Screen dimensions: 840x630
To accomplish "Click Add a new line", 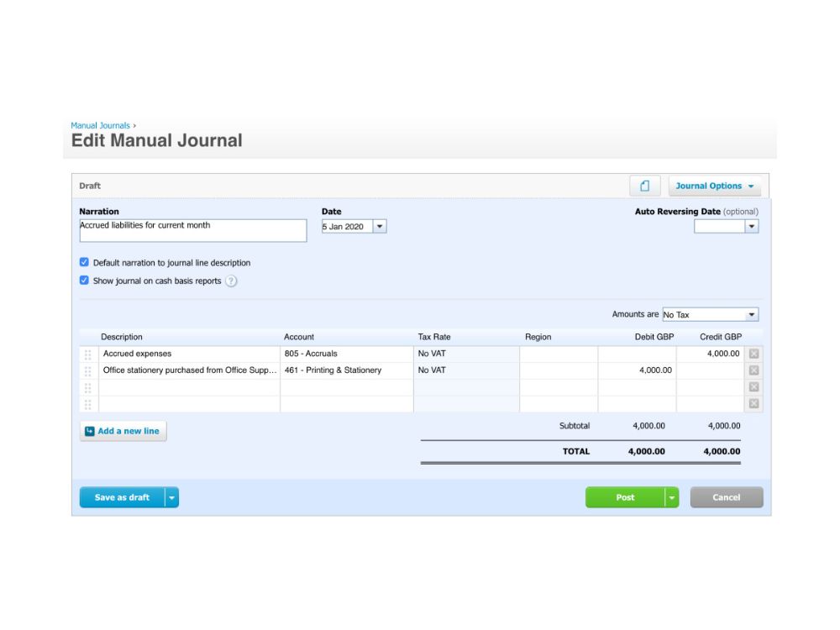I will (123, 431).
